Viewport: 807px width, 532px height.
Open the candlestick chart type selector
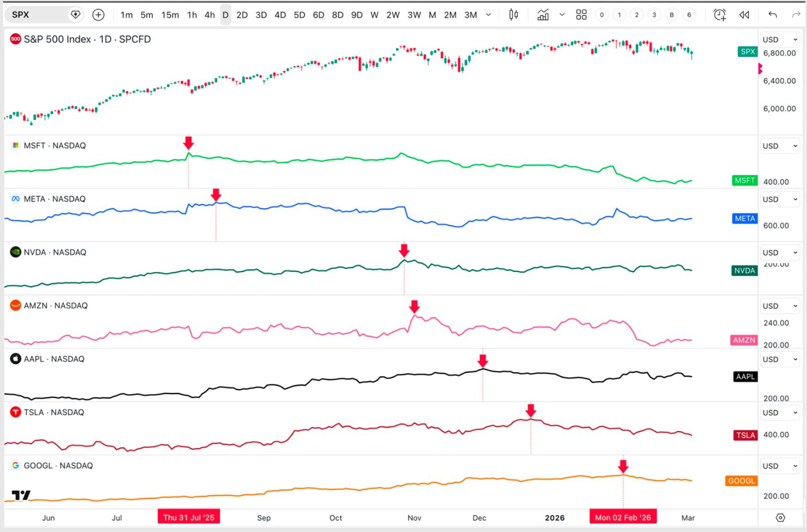514,15
